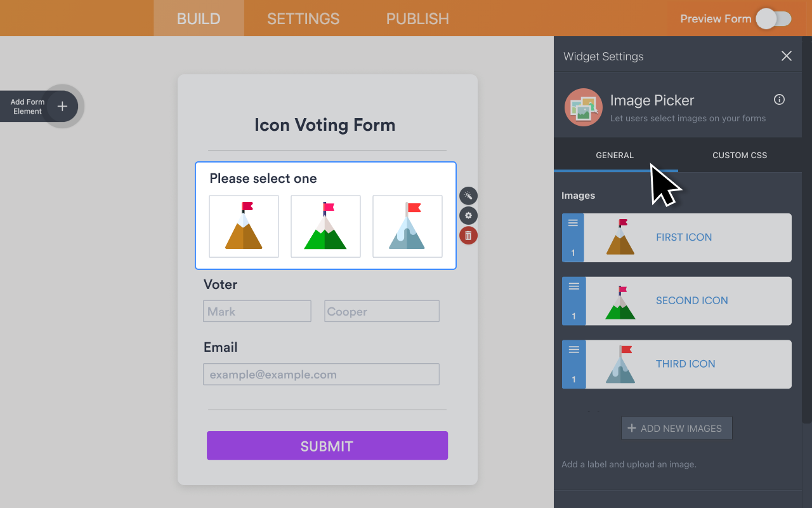This screenshot has width=812, height=508.
Task: Edit the FIRST ICON label link
Action: (x=684, y=237)
